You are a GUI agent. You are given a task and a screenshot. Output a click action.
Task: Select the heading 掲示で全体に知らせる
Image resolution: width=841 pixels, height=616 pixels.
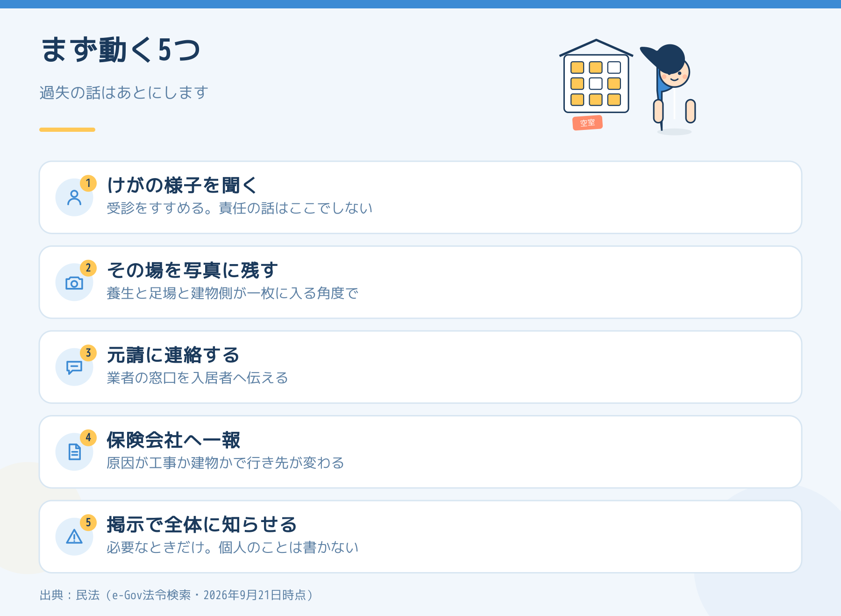click(x=202, y=525)
